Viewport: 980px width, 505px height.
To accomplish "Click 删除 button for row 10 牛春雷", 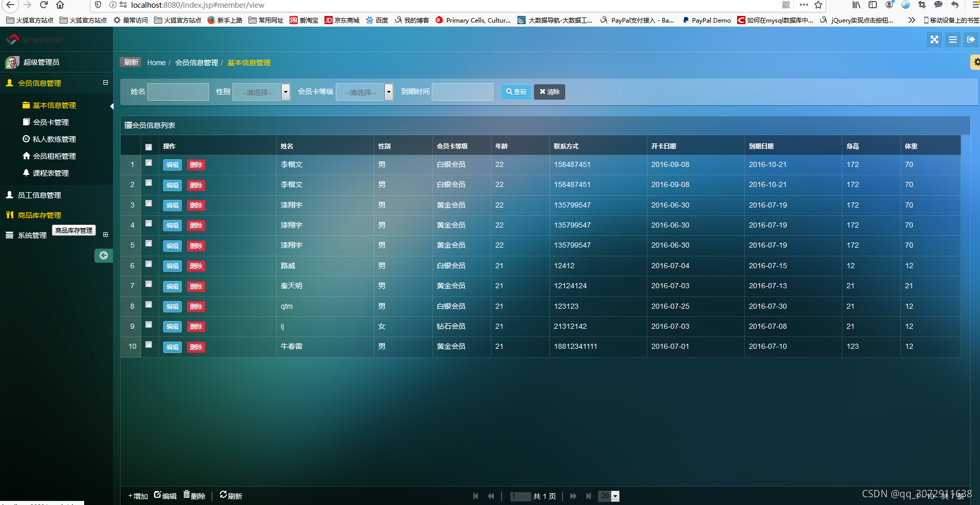I will pyautogui.click(x=196, y=347).
